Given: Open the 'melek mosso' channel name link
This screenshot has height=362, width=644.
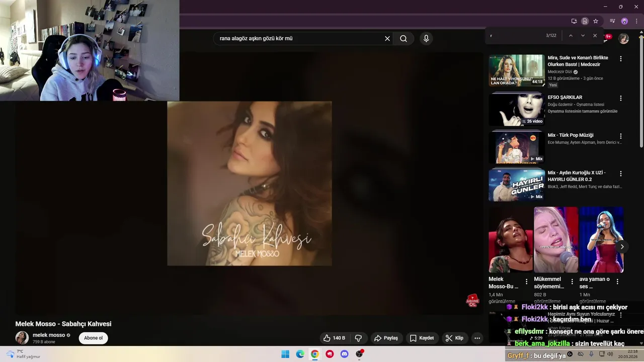Looking at the screenshot, I should [49, 335].
